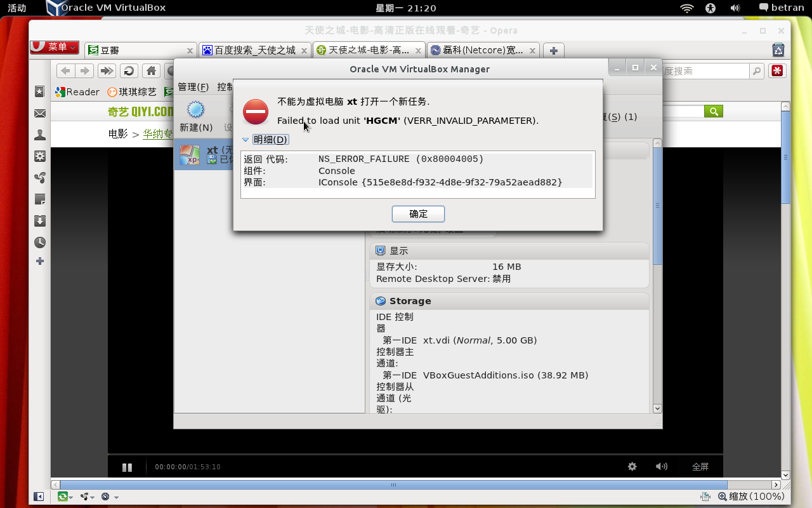Switch to 天使之城-电影-高... tab

[369, 50]
